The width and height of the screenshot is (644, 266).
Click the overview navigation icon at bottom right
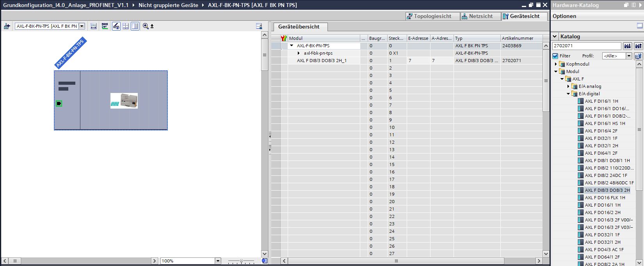pyautogui.click(x=265, y=261)
